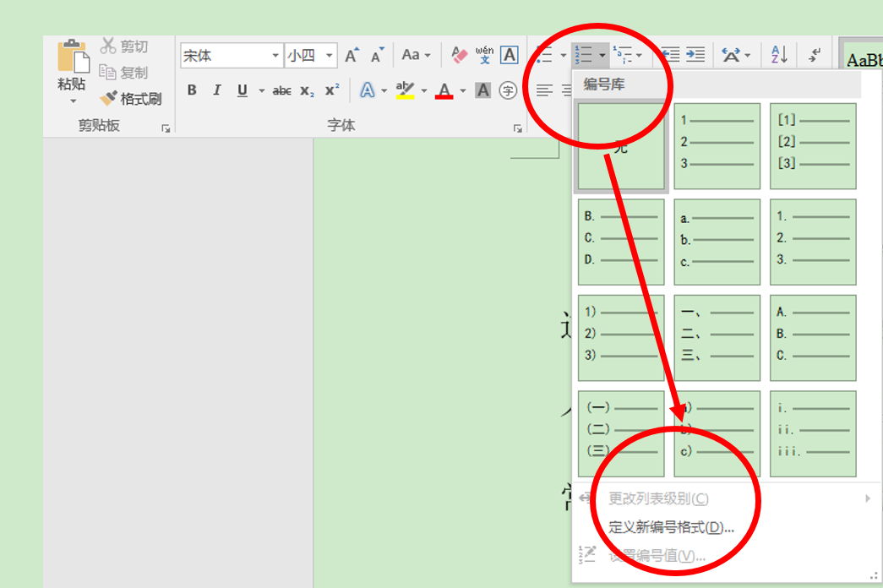Viewport: 883px width, 588px height.
Task: Open 更改列表级别 submenu
Action: [725, 498]
